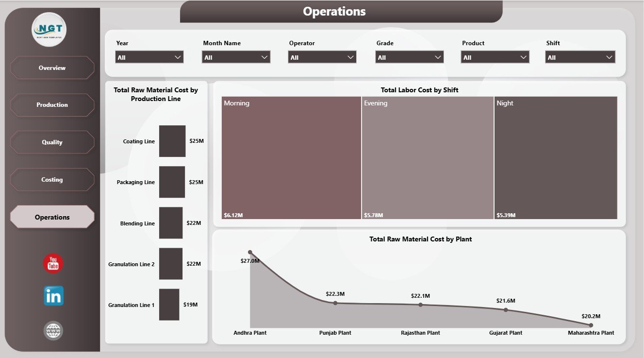Click the Operations page header title
The width and height of the screenshot is (644, 358).
[x=334, y=11]
